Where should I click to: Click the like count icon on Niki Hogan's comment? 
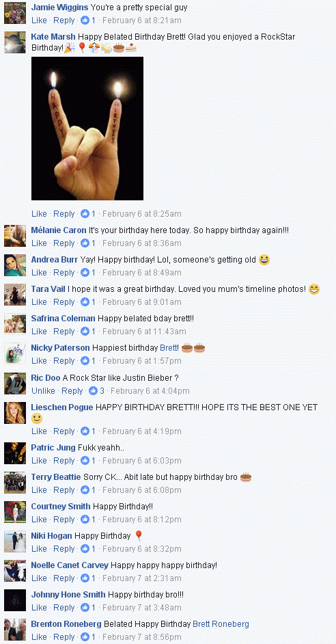tap(85, 549)
